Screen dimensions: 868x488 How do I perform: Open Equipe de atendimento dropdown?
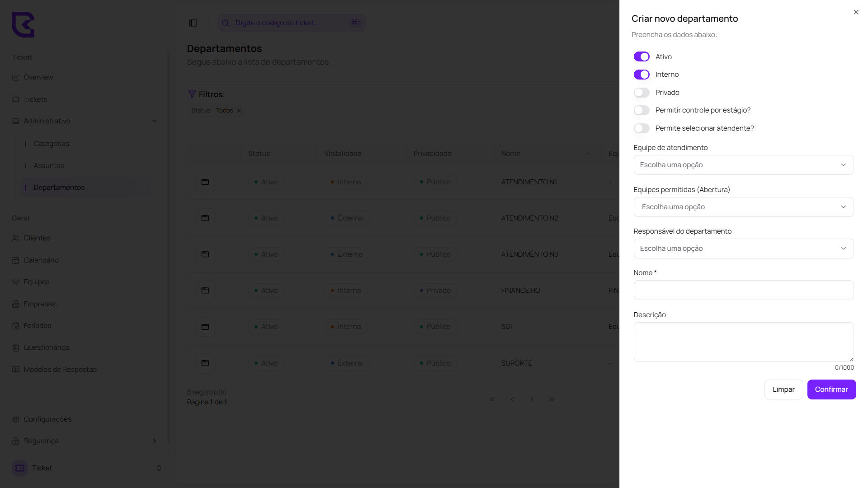click(x=743, y=165)
